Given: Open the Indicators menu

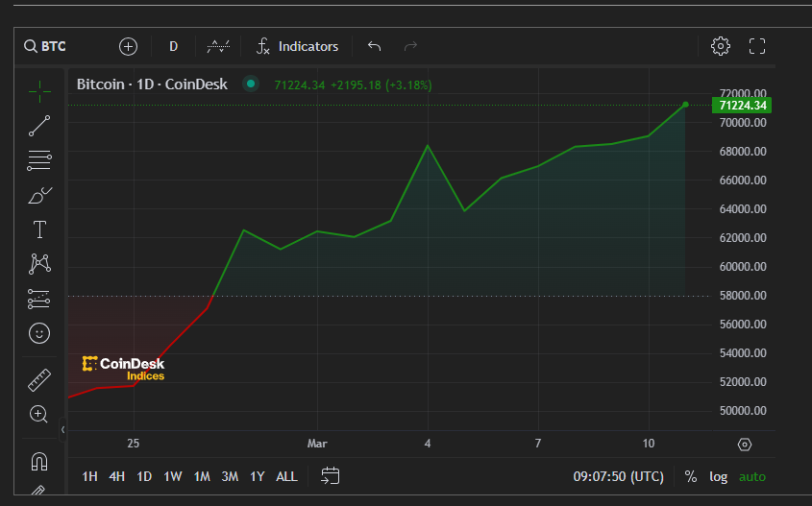Looking at the screenshot, I should (297, 46).
